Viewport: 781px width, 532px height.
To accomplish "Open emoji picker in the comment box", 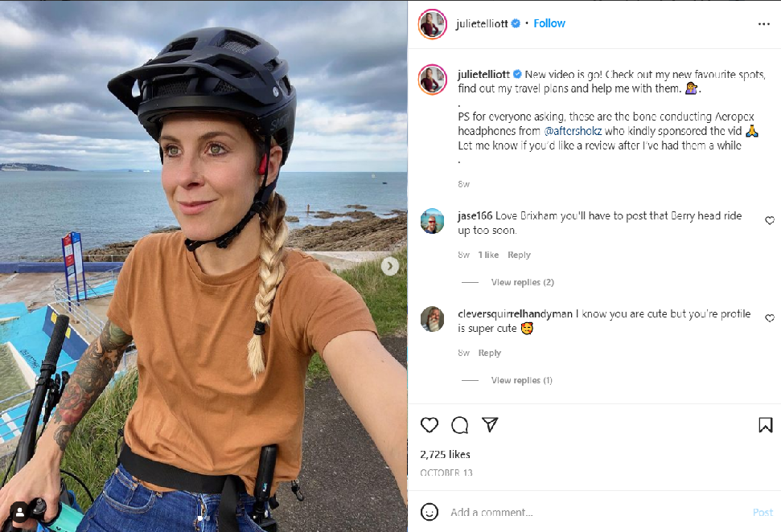I will click(430, 512).
